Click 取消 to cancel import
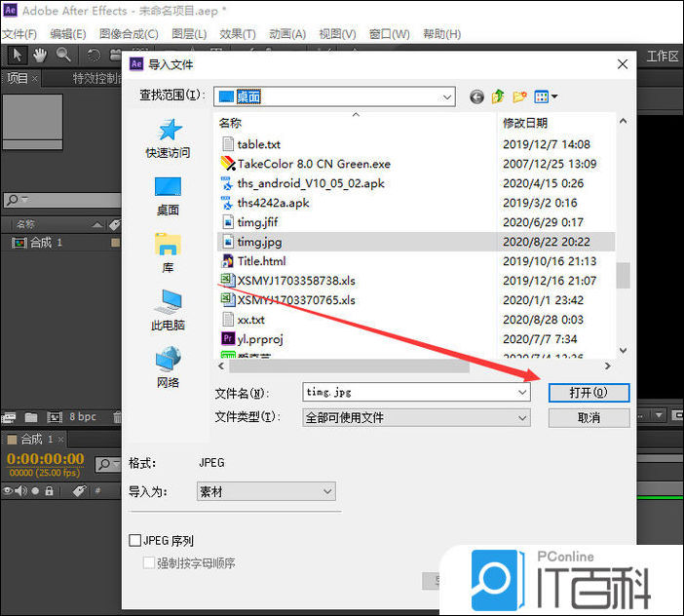This screenshot has height=616, width=684. click(x=589, y=418)
